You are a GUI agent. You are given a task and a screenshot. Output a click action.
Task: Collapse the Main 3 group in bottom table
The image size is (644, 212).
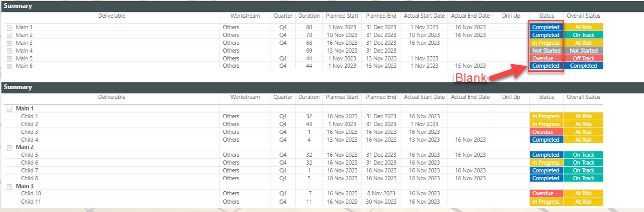[x=9, y=186]
